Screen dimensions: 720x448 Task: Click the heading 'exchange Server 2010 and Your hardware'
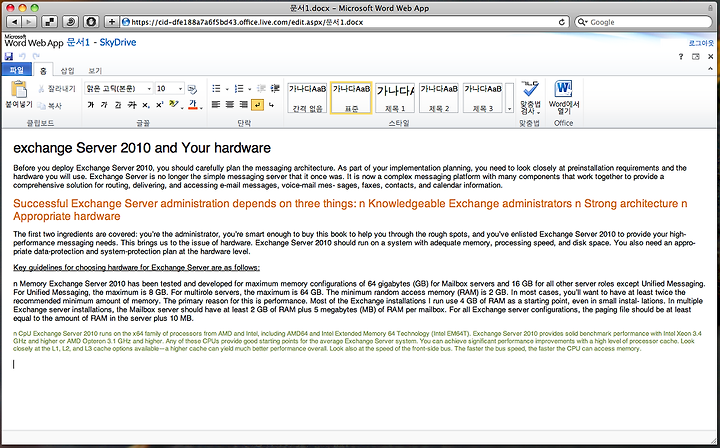pyautogui.click(x=142, y=148)
